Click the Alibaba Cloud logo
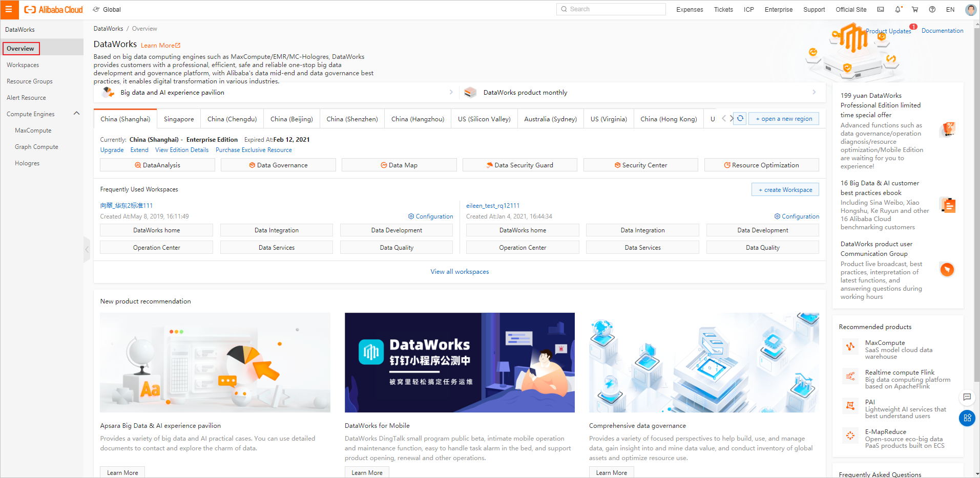980x478 pixels. (53, 9)
